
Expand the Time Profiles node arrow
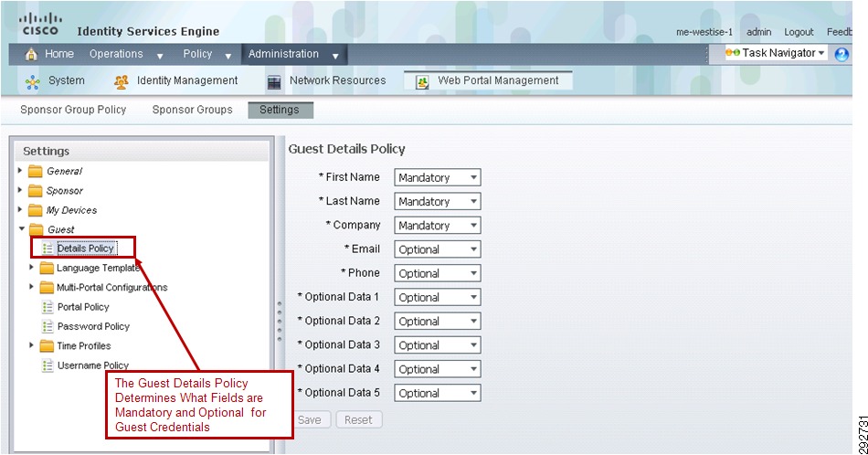coord(32,344)
